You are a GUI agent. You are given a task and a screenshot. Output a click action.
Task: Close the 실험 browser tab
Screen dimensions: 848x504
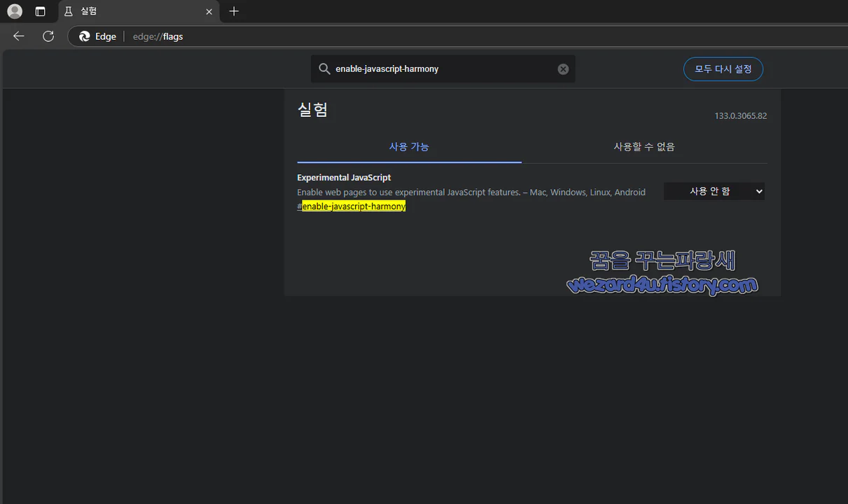point(209,11)
